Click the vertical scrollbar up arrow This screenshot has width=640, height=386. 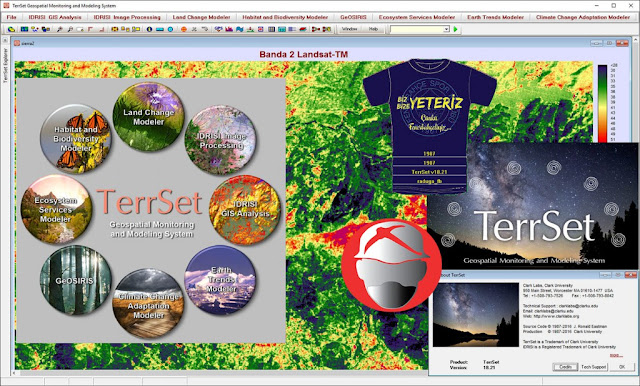click(x=636, y=40)
